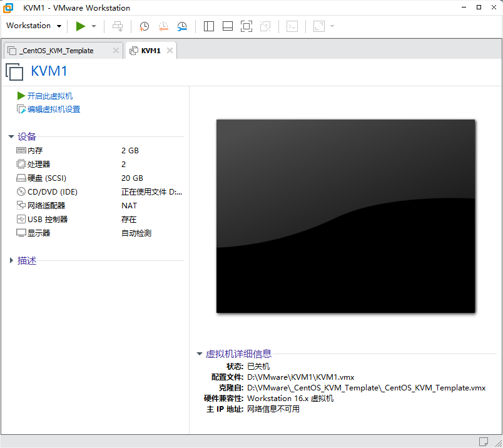
Task: Open the console view icon
Action: pos(292,26)
